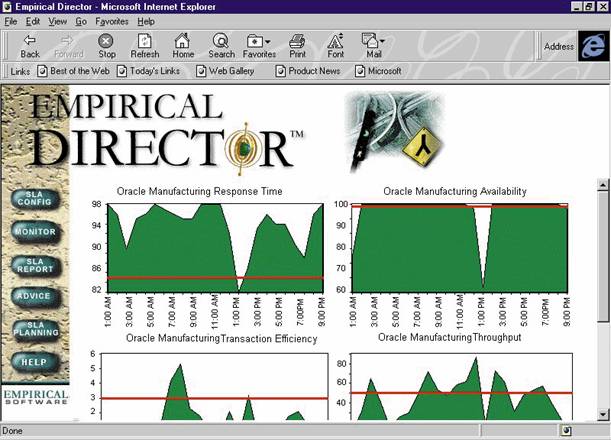Open the Favorites menu
The width and height of the screenshot is (611, 440).
pos(112,22)
